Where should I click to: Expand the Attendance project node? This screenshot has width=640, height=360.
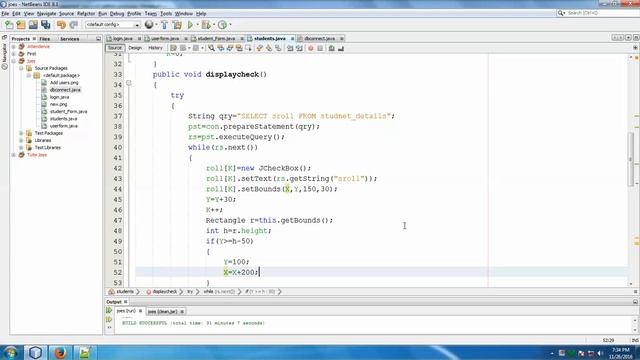[x=14, y=47]
